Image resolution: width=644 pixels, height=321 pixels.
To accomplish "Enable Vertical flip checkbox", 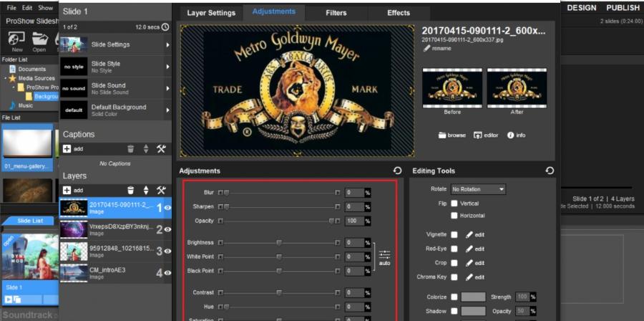I will 454,203.
